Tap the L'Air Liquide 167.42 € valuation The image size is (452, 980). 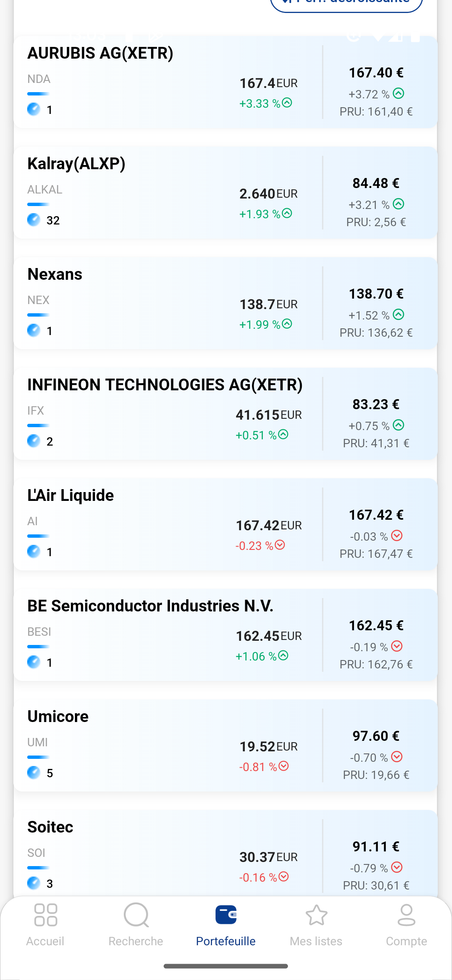(x=376, y=515)
